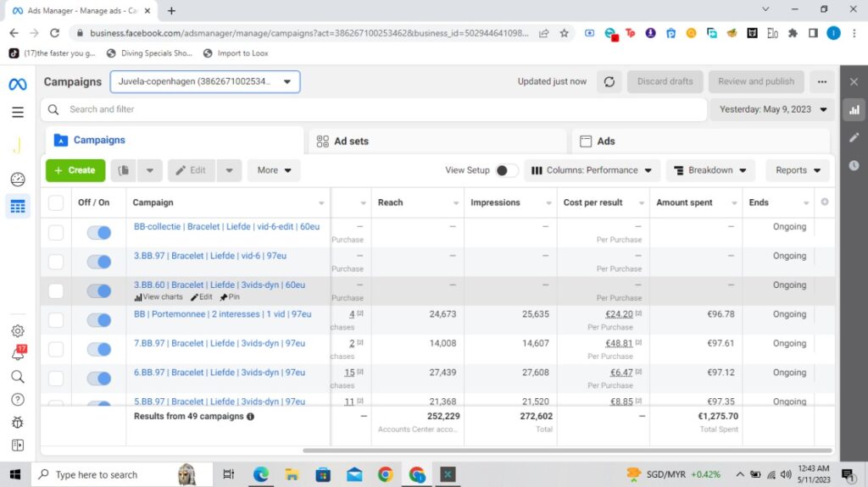Turn off the 3.BB.97 vid-6 campaign
Image resolution: width=868 pixels, height=487 pixels.
click(x=99, y=262)
